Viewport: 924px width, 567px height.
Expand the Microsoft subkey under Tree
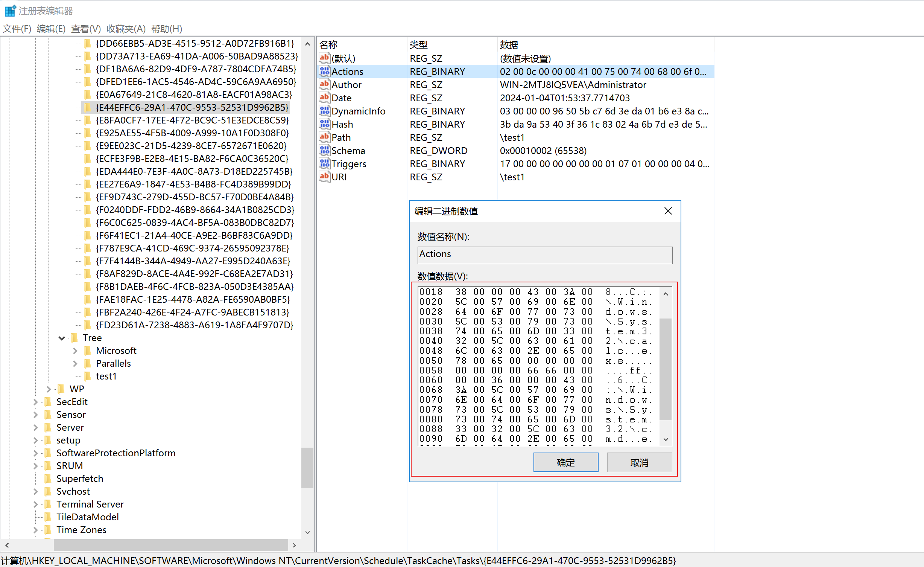tap(75, 351)
